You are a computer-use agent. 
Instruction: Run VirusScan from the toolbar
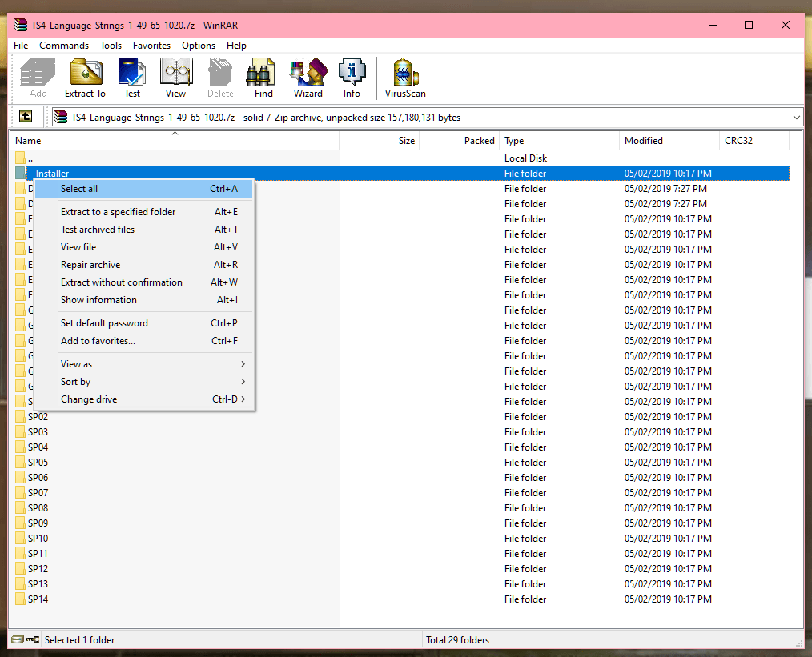[405, 78]
